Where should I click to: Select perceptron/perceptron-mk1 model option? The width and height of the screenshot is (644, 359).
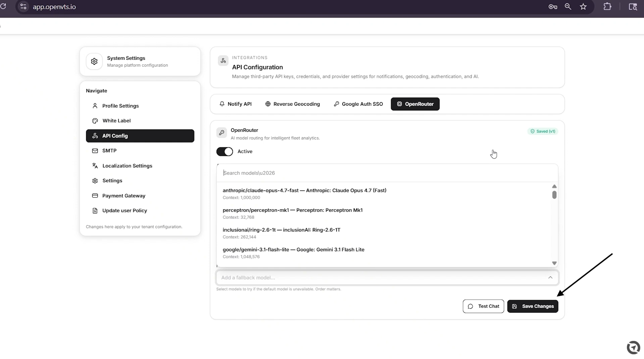pyautogui.click(x=384, y=213)
